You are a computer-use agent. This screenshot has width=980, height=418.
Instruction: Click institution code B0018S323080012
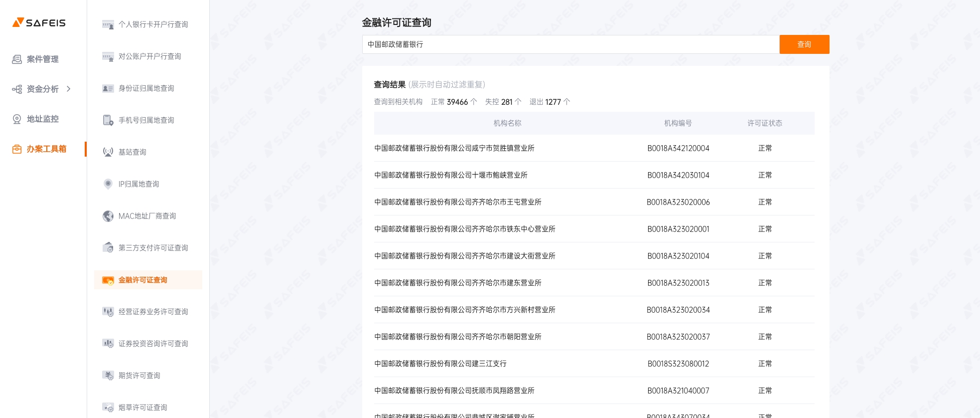[678, 364]
